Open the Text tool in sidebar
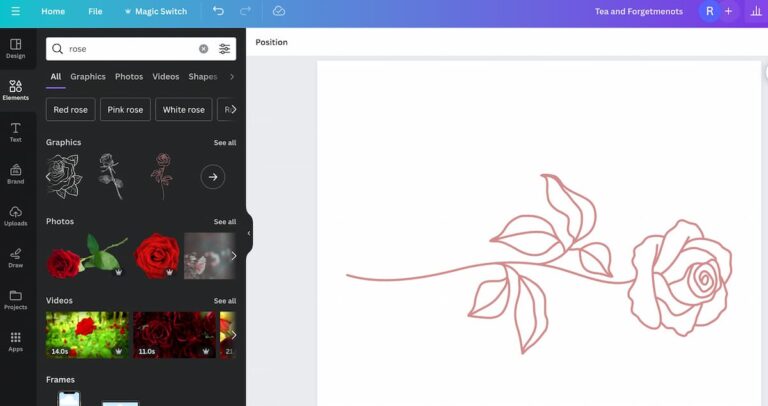 [x=15, y=132]
